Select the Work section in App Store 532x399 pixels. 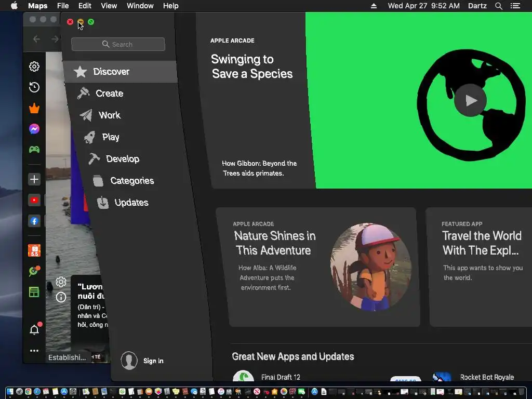tap(101, 115)
